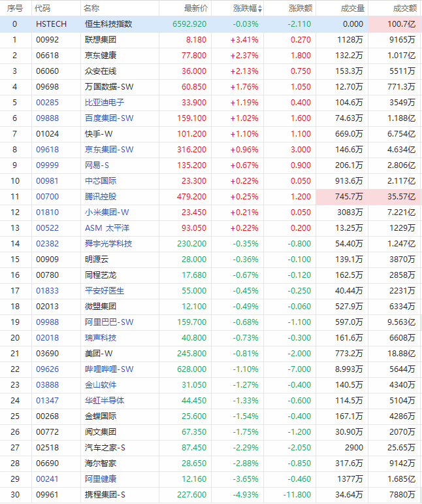Image resolution: width=422 pixels, height=504 pixels.
Task: Open 比亚迪电子 stock link
Action: pos(105,103)
